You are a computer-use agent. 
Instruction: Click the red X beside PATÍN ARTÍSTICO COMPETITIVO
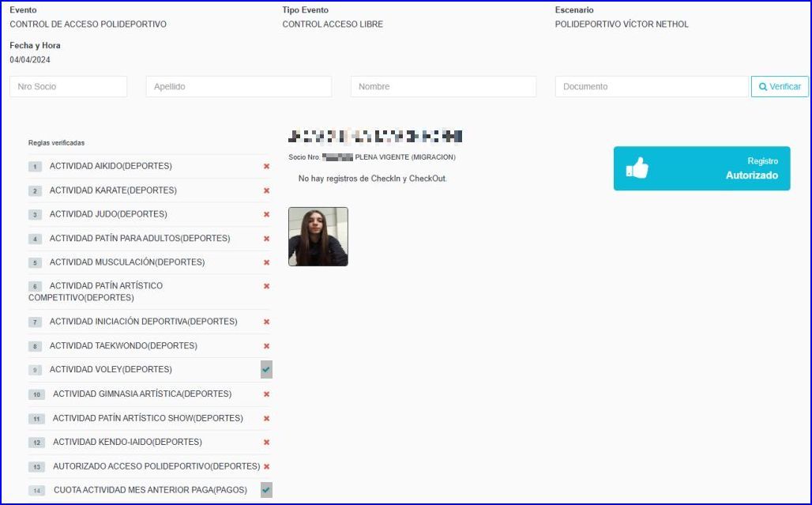267,286
